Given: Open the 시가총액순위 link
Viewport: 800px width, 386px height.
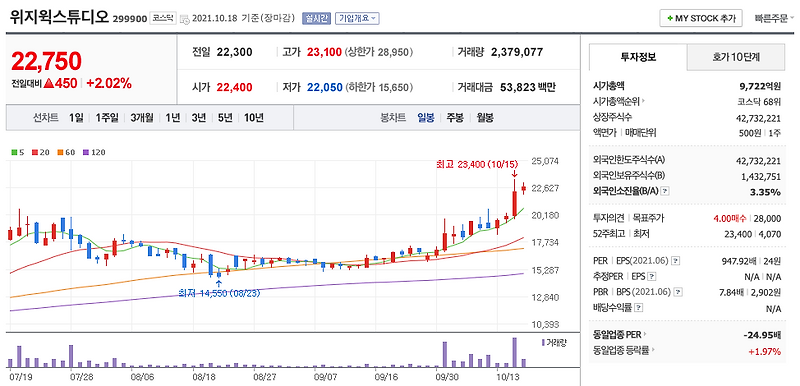Looking at the screenshot, I should [x=619, y=101].
